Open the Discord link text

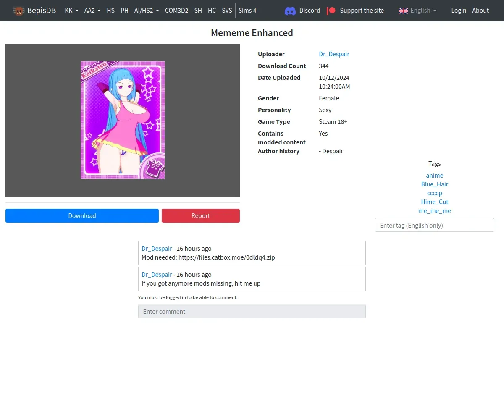310,10
